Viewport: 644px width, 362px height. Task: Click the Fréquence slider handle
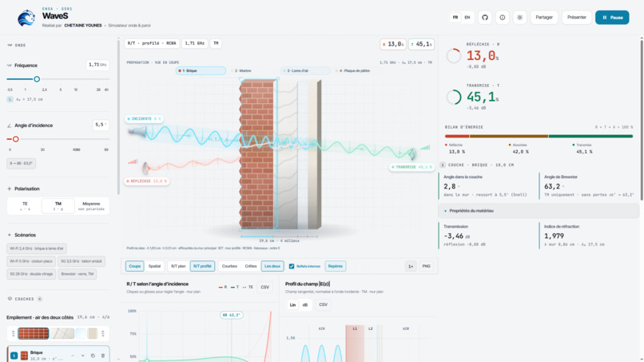coord(37,79)
